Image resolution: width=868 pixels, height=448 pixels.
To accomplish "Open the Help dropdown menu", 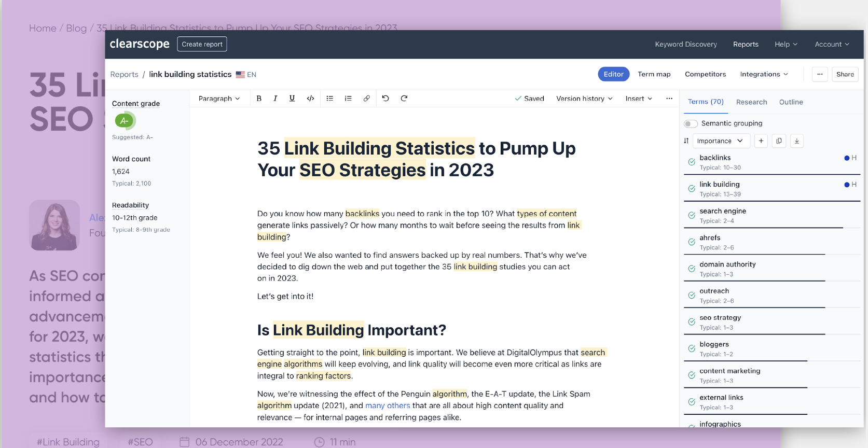I will click(x=786, y=45).
